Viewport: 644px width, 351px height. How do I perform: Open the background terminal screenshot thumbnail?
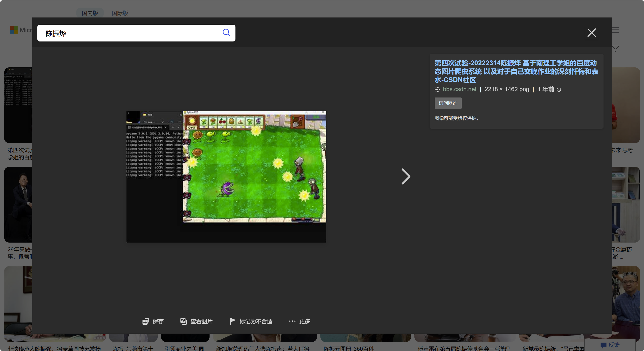[x=18, y=105]
